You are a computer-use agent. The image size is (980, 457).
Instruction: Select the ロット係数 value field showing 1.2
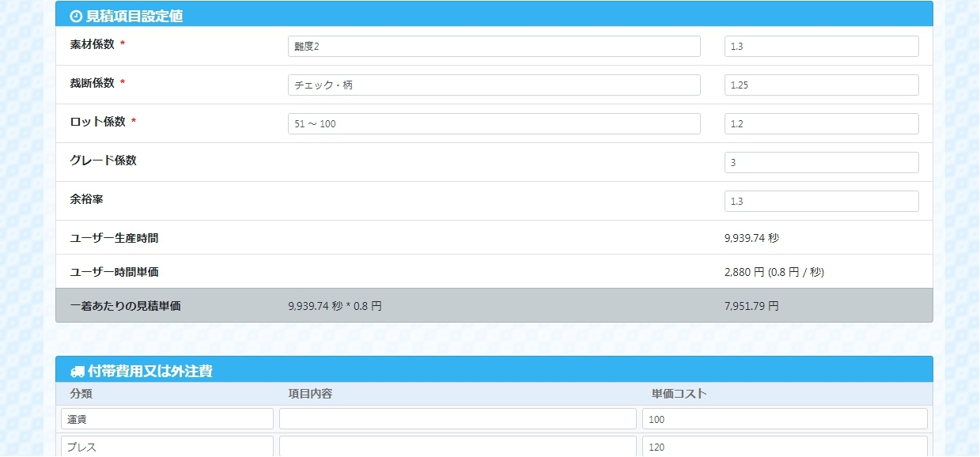(821, 124)
